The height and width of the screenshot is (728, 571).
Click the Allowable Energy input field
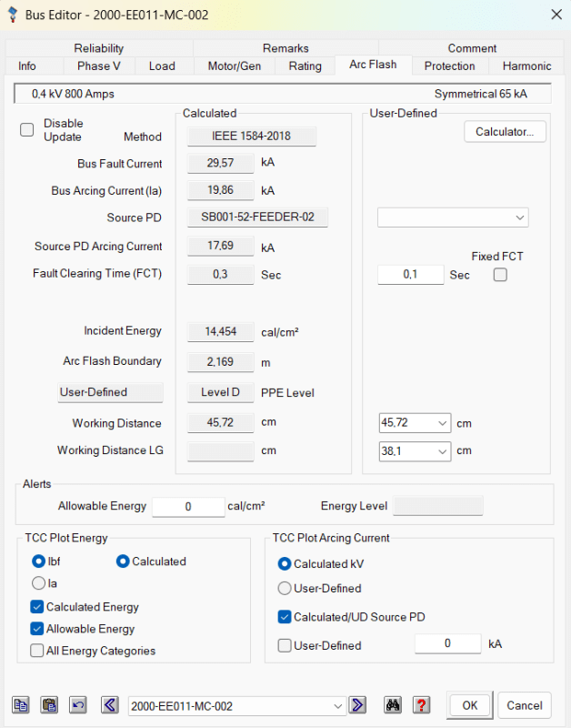coord(188,507)
